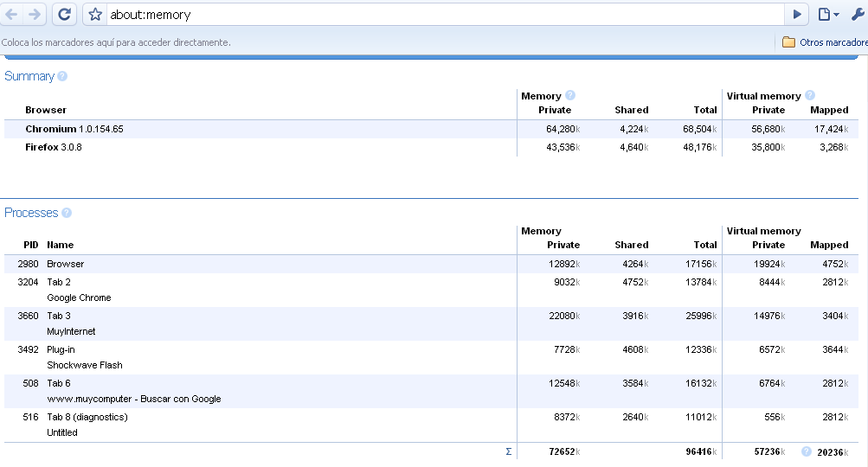
Task: Bookmark this page with the star icon
Action: click(95, 15)
